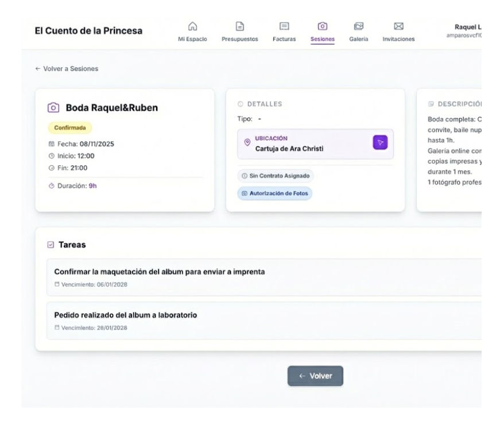Image resolution: width=504 pixels, height=422 pixels.
Task: Open the Galería images icon
Action: [x=358, y=26]
